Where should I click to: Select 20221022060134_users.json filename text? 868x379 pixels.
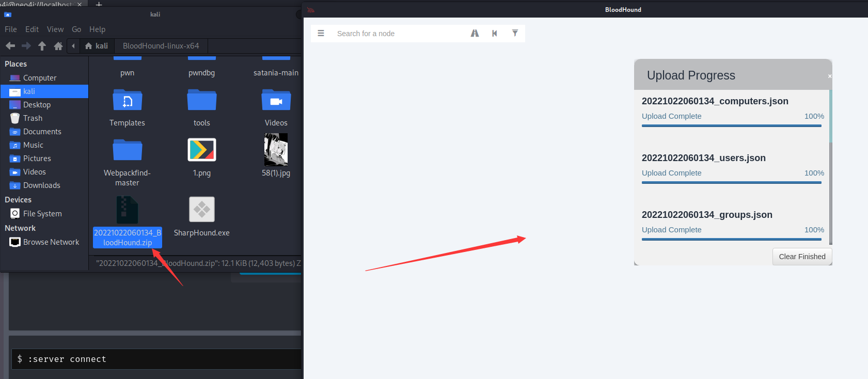[x=703, y=158]
